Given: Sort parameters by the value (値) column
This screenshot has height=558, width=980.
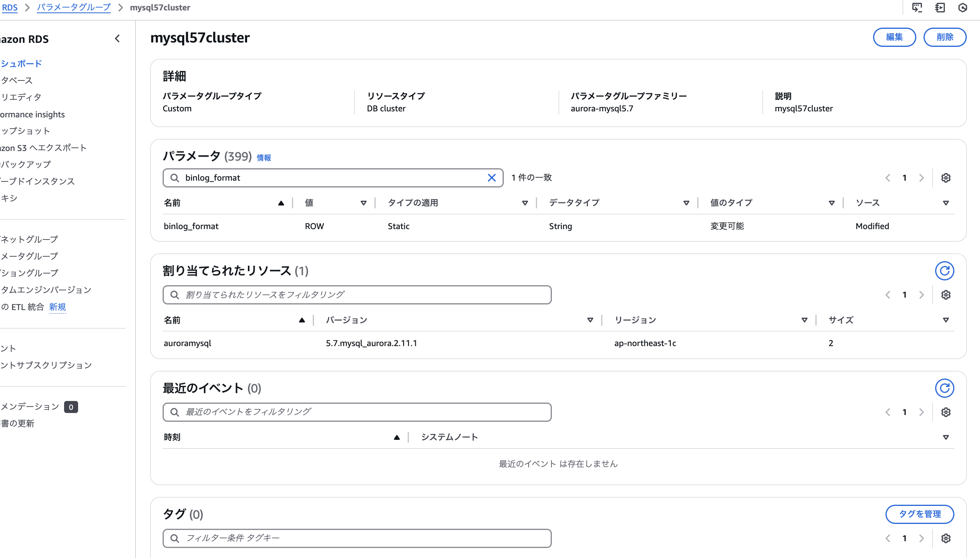Looking at the screenshot, I should [x=363, y=203].
